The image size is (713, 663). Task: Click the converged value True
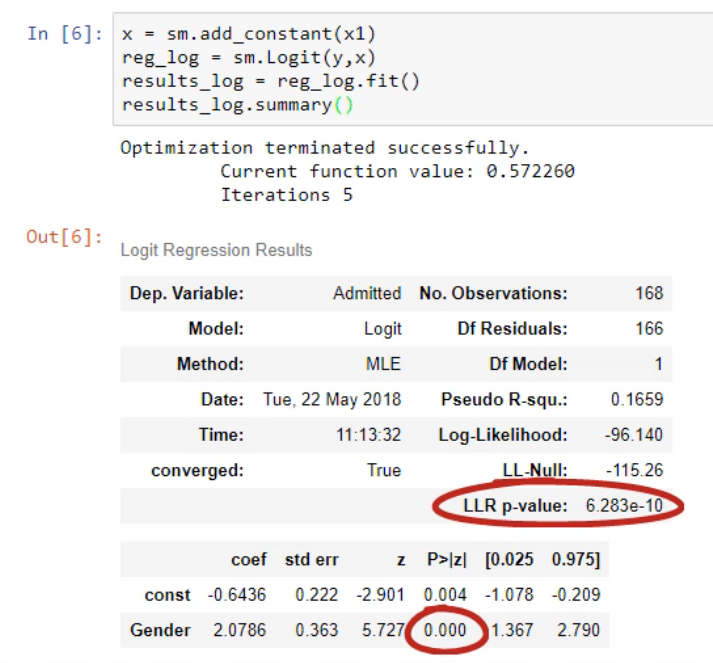tap(383, 470)
